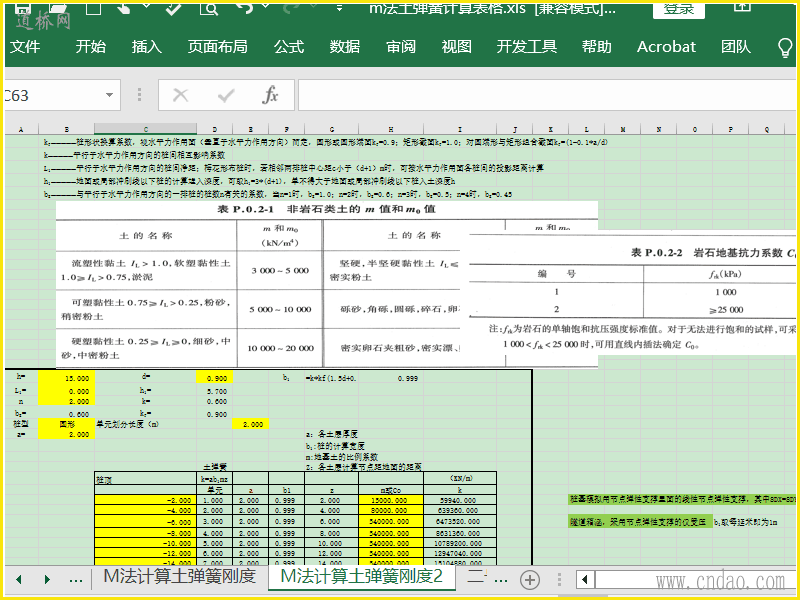Click the Cancel (X) formula bar icon

point(181,95)
